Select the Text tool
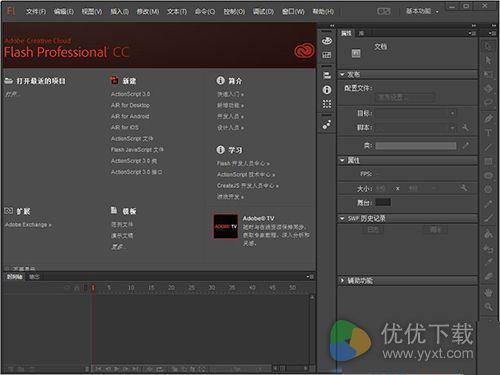500x375 pixels. [488, 133]
